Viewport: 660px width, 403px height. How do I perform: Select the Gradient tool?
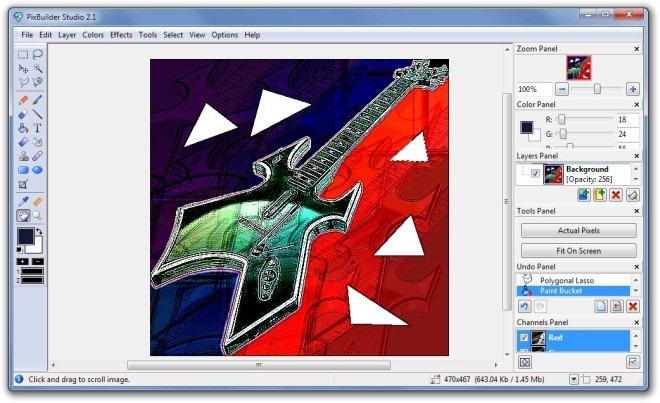[23, 142]
